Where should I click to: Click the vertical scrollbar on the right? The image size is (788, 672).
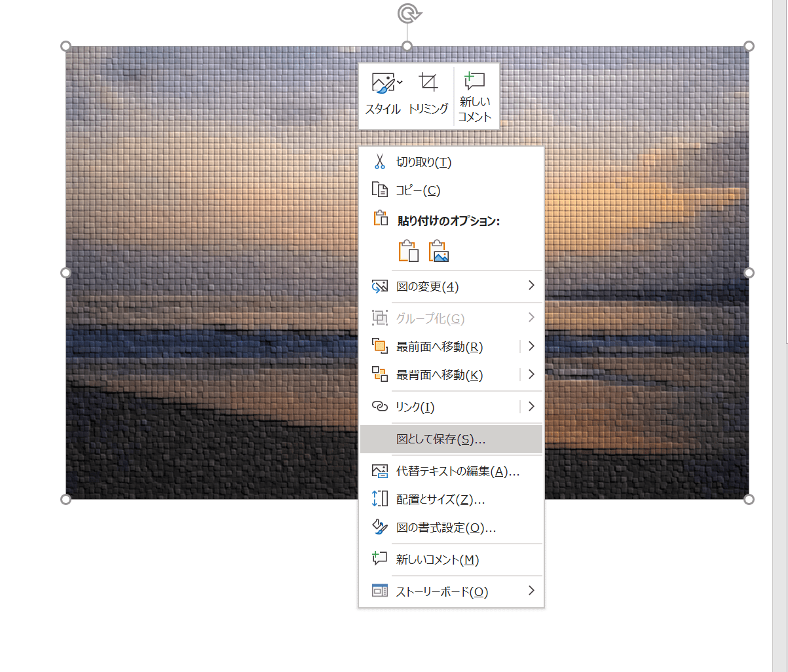[780, 336]
